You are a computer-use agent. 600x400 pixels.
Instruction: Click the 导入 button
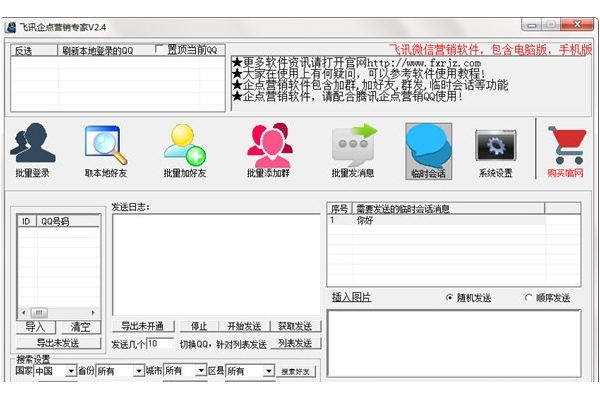click(36, 327)
